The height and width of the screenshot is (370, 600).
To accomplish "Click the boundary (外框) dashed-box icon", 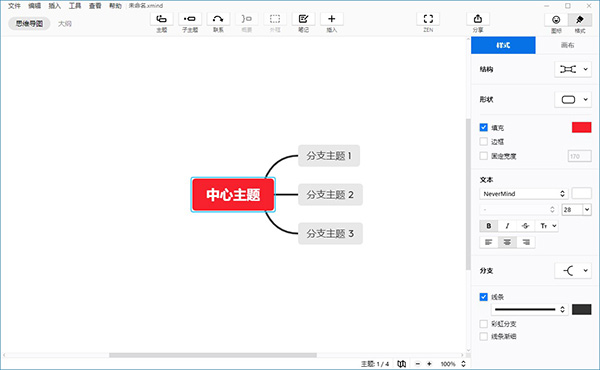I will click(275, 19).
